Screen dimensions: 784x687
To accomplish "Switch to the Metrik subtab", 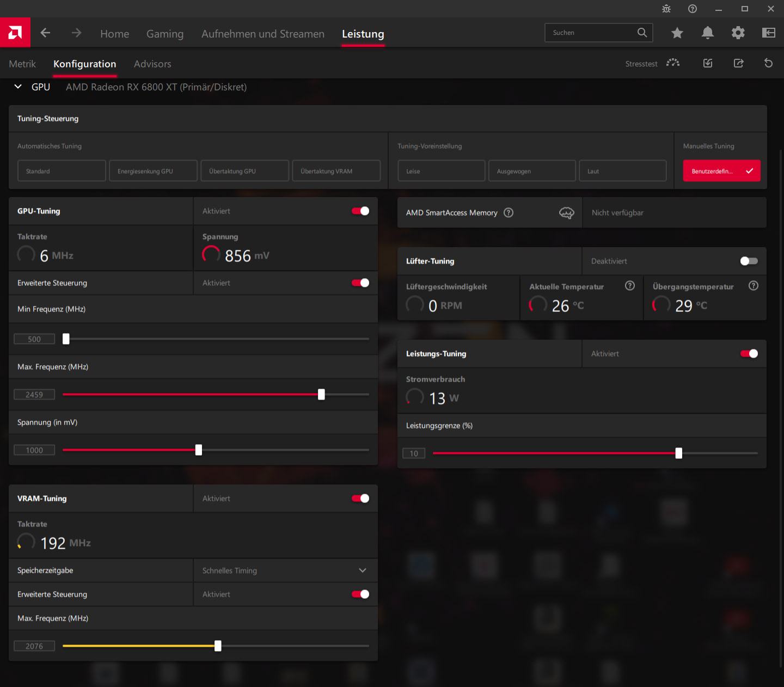I will point(22,64).
